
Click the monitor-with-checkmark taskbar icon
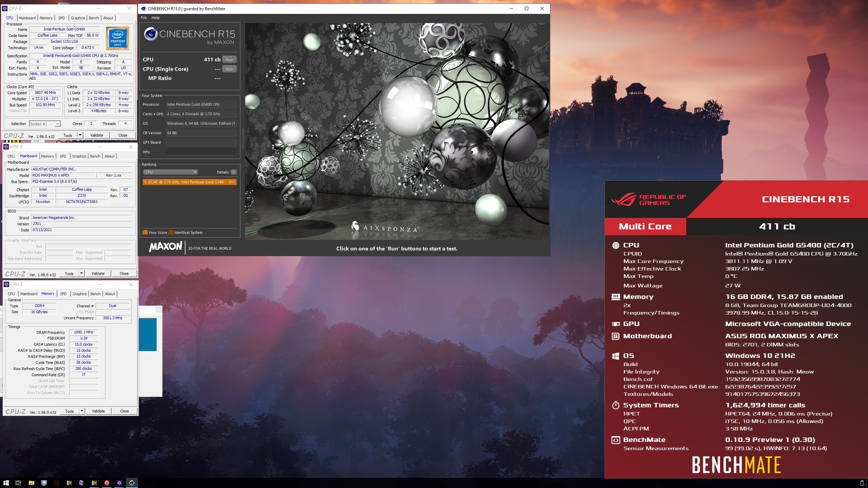(x=44, y=483)
